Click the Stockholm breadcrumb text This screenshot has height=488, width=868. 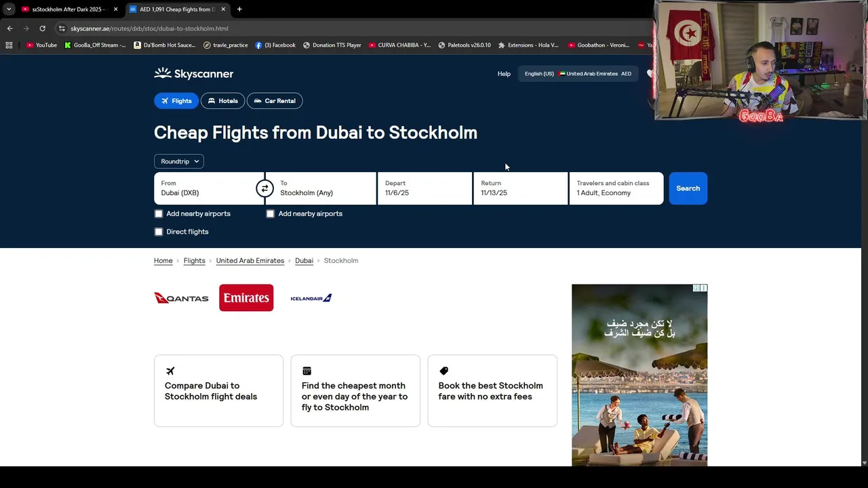tap(341, 261)
